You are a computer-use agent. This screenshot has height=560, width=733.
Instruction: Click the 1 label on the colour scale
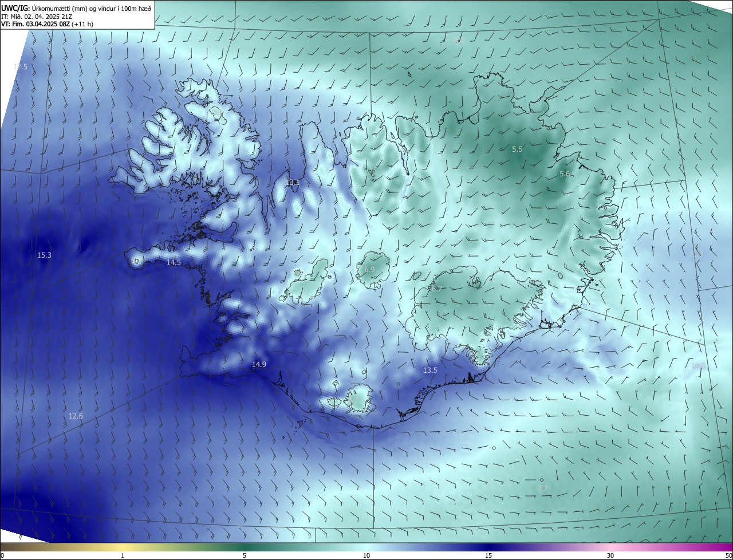(123, 555)
